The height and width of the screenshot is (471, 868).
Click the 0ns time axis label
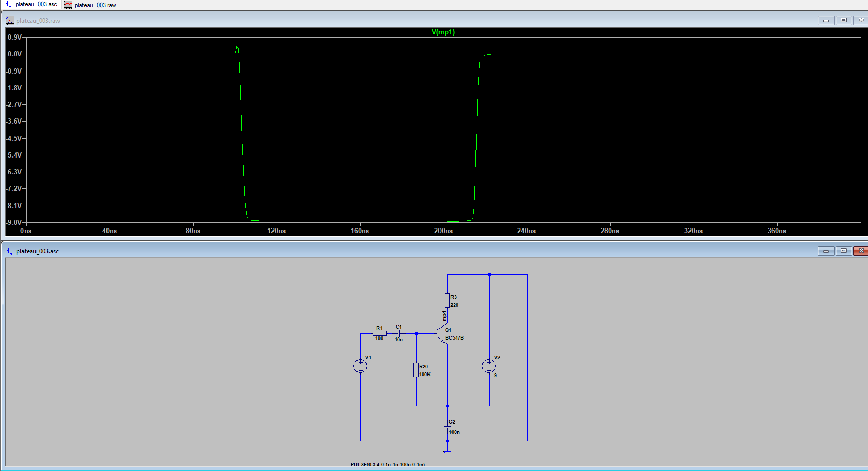(26, 231)
